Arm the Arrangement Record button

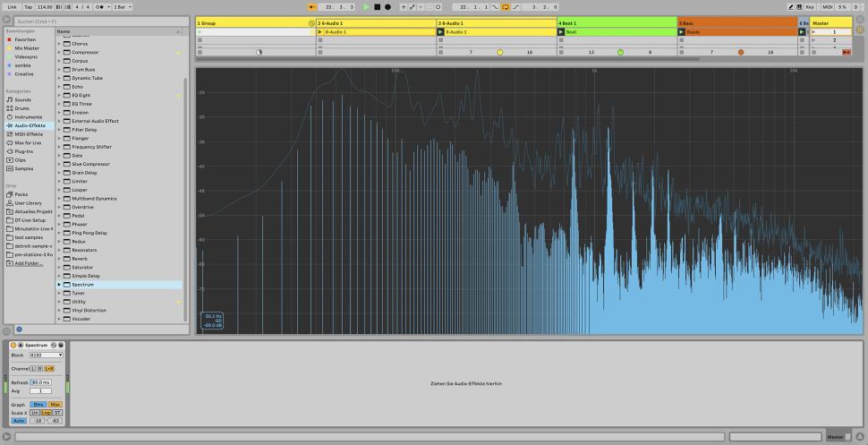coord(387,7)
